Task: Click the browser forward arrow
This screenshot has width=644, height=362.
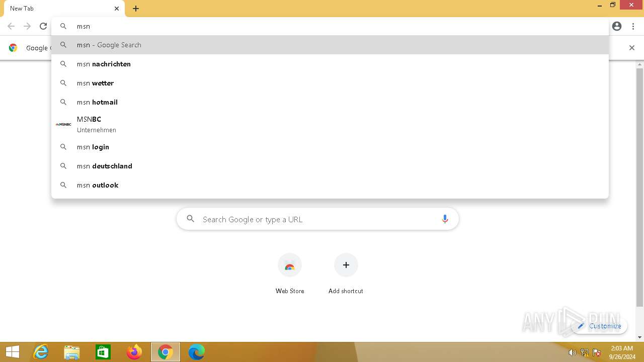Action: point(27,26)
